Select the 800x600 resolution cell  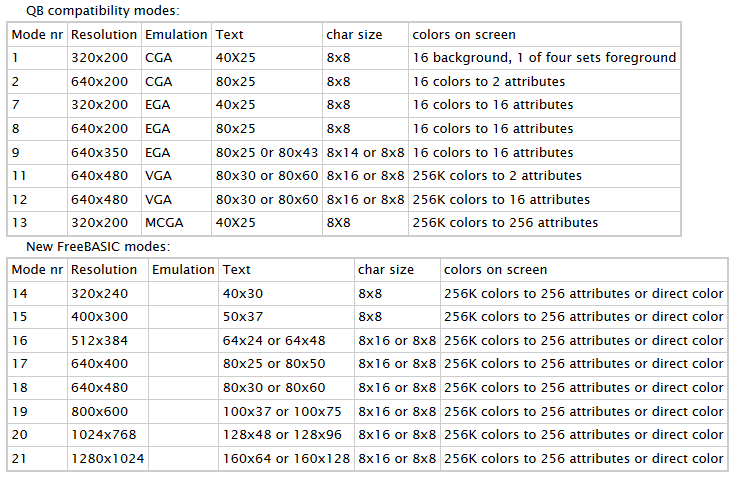coord(100,411)
